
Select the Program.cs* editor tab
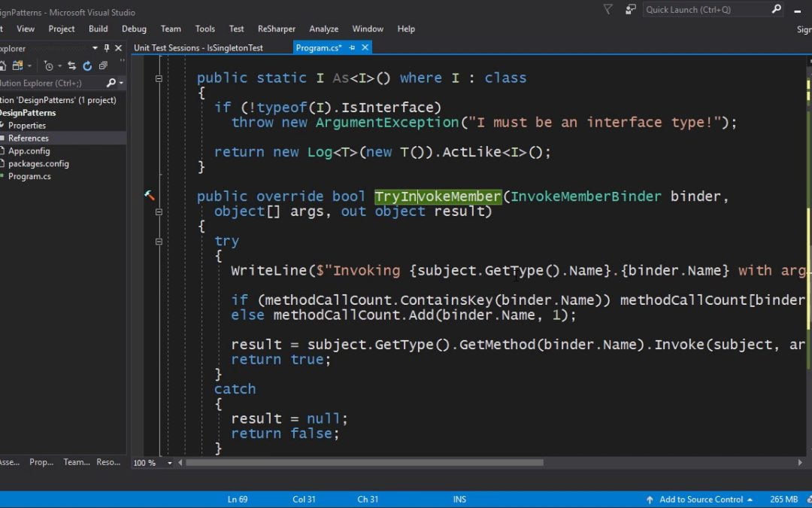tap(319, 47)
